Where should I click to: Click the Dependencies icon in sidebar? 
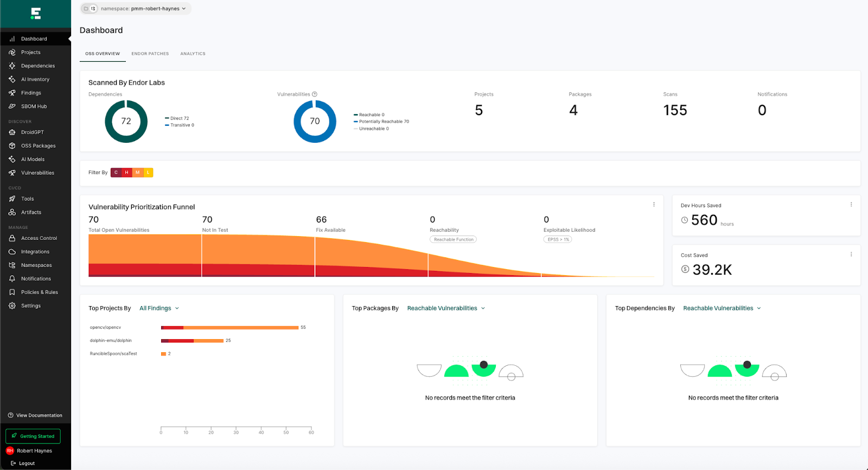point(12,66)
